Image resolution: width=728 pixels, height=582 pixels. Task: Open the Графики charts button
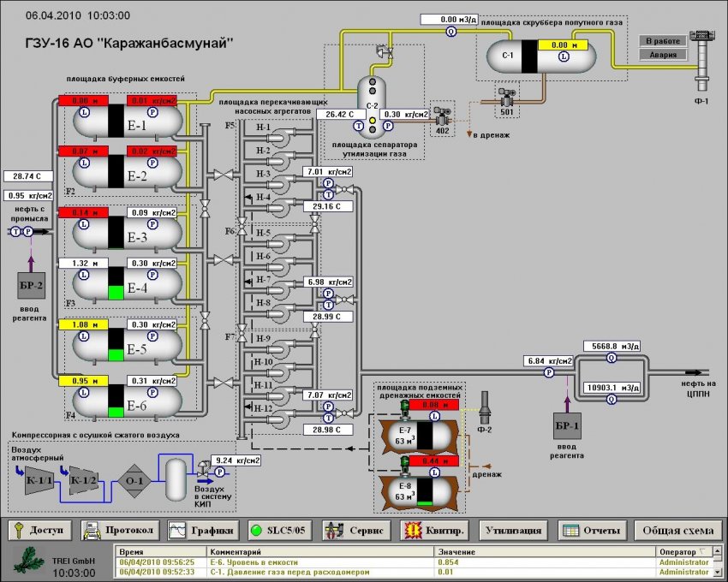[203, 530]
